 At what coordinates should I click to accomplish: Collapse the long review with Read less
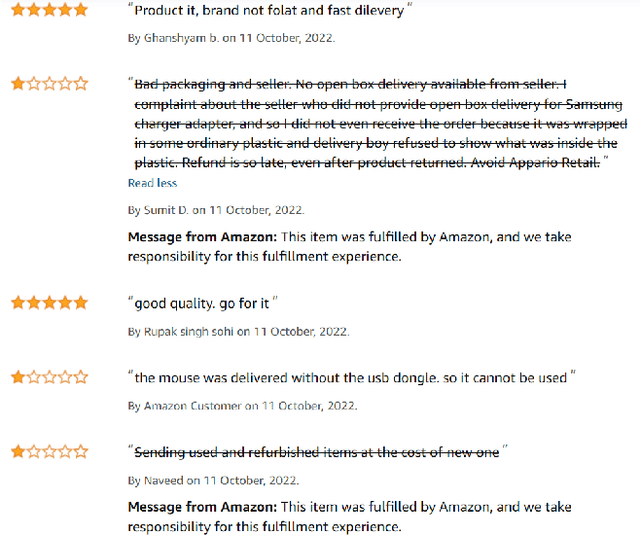[152, 183]
